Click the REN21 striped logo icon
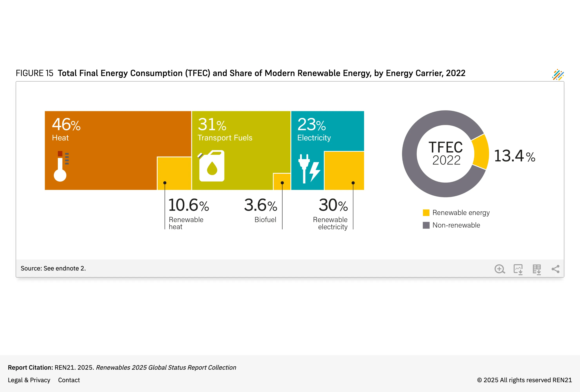580x392 pixels. pos(558,75)
